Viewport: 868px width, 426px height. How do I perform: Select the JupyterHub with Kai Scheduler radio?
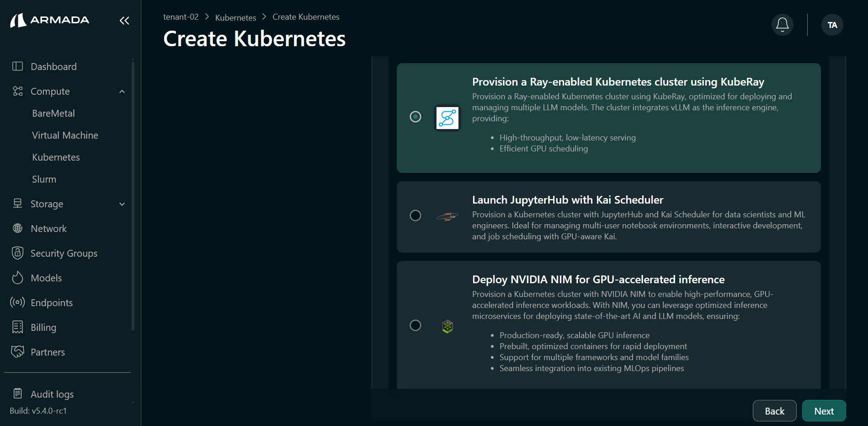tap(415, 216)
